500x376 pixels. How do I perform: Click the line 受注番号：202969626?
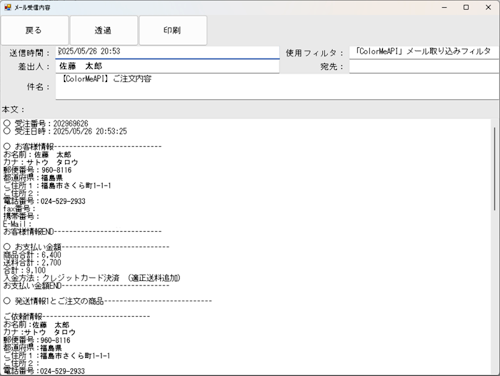click(46, 123)
